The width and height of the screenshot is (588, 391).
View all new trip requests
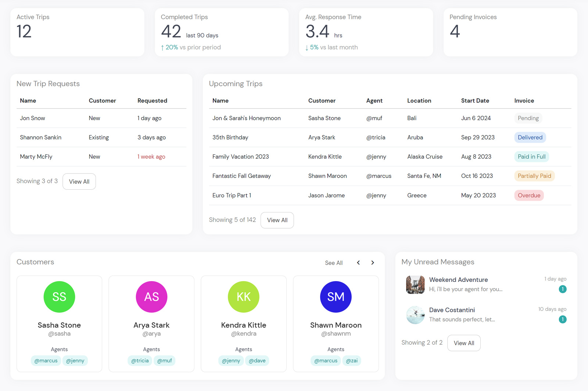click(79, 182)
